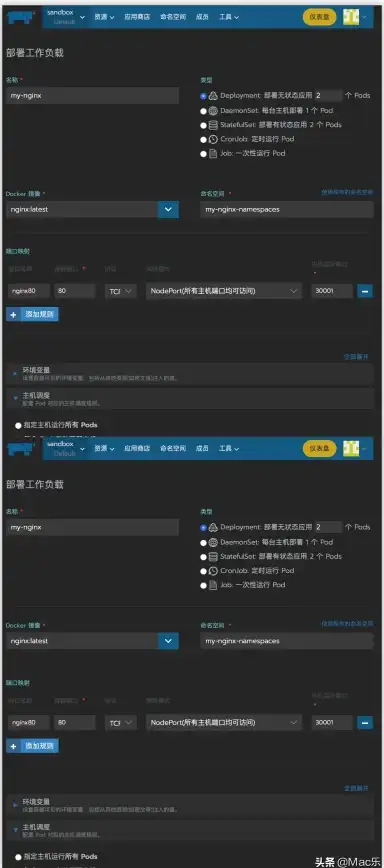Viewport: 384px width, 868px height.
Task: Open the 资源 dropdown in the lower header
Action: [x=104, y=448]
